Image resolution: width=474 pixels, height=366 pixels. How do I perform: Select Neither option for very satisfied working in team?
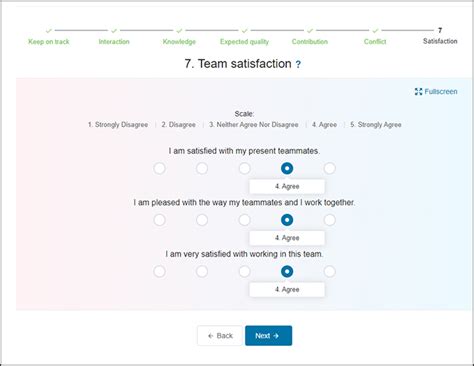[245, 271]
